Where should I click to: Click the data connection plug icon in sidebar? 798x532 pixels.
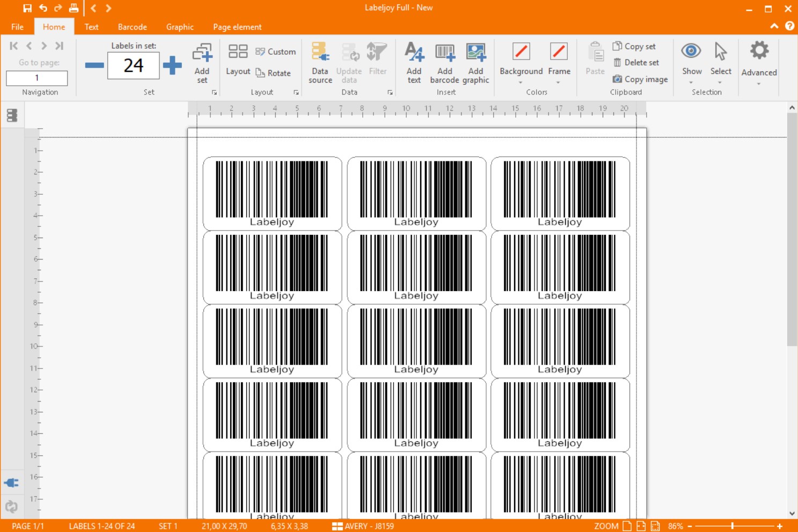tap(11, 483)
